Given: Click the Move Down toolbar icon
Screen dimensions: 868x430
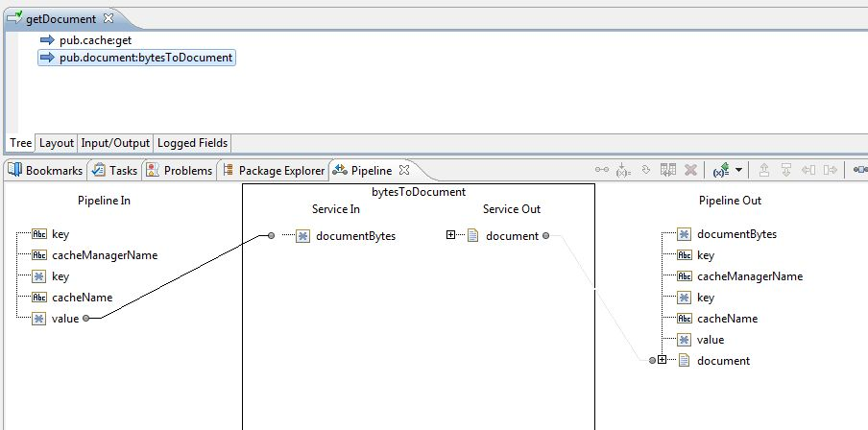Looking at the screenshot, I should point(786,170).
